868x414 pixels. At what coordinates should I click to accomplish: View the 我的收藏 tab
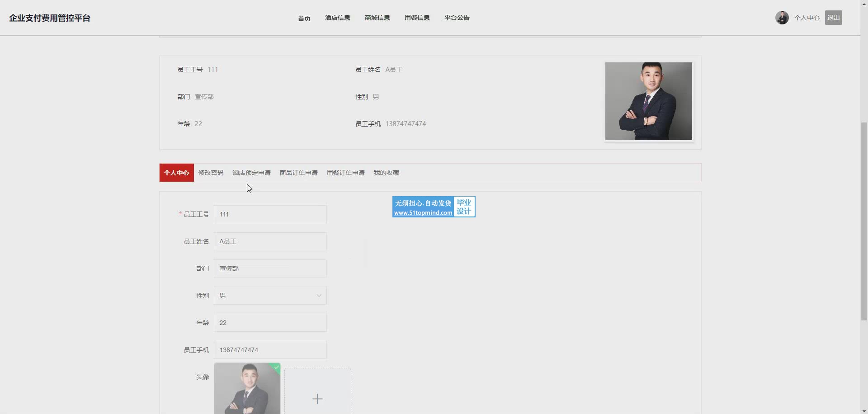386,173
